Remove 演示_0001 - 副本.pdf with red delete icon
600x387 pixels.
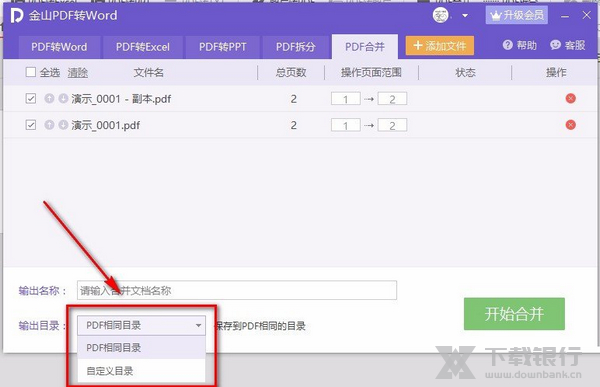coord(571,98)
